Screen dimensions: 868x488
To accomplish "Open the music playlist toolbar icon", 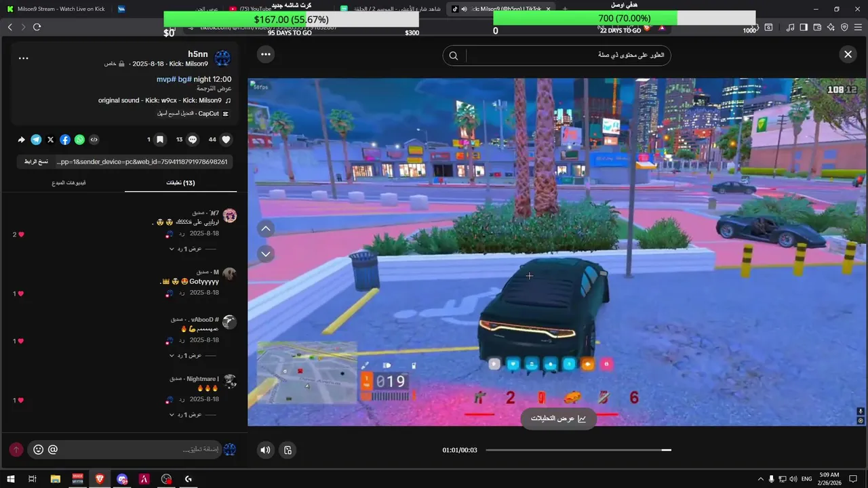I will pos(790,27).
